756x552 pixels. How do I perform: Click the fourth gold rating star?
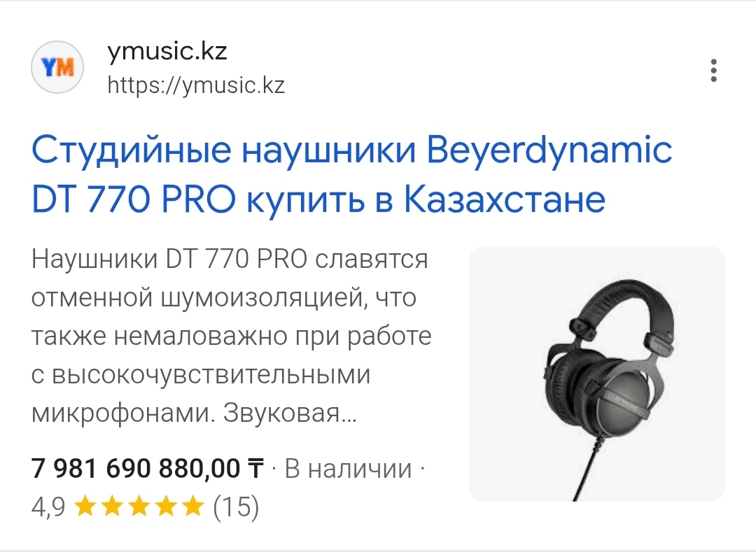[167, 507]
